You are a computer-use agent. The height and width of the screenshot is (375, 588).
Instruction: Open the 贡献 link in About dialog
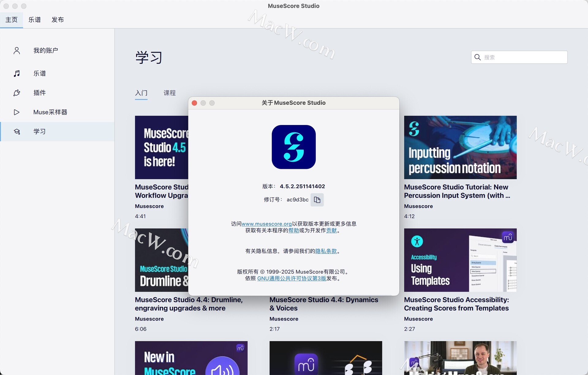coord(331,230)
